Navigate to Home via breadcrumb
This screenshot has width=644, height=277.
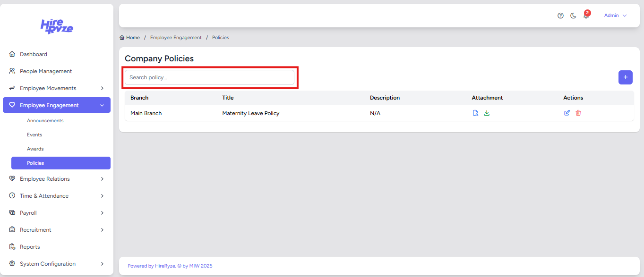click(132, 38)
